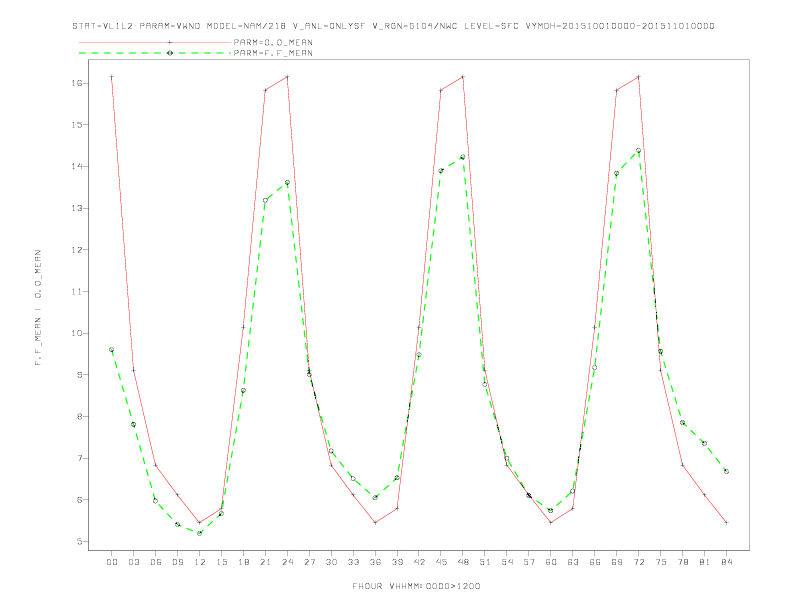The height and width of the screenshot is (612, 792).
Task: Click x-axis forecast hour label 54
Action: 507,562
